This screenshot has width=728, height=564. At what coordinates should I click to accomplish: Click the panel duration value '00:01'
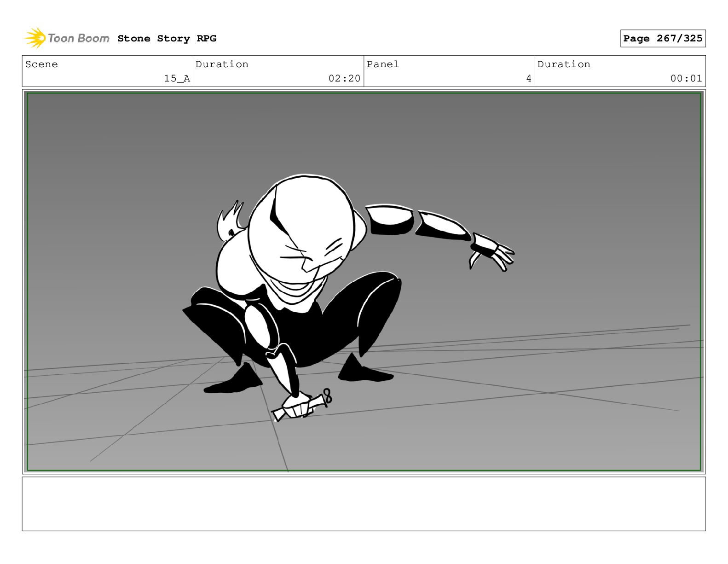(x=686, y=79)
